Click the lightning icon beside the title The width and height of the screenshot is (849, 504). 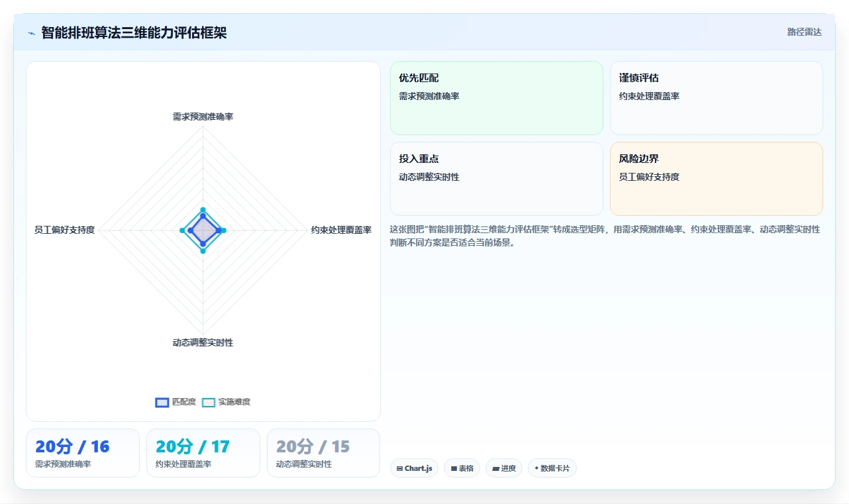31,32
